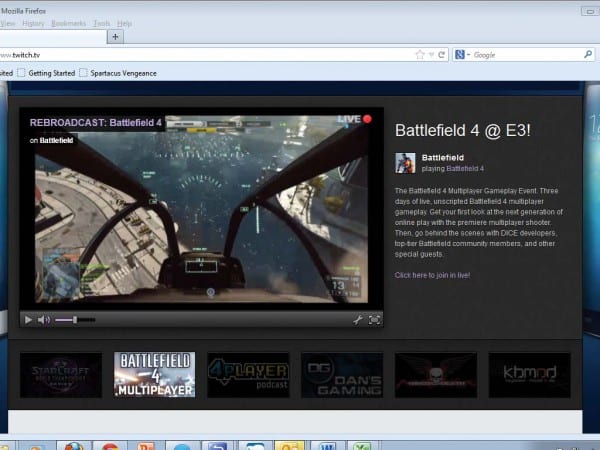Screen dimensions: 600x450
Task: Open the Spartacus Vengeance bookmark
Action: tap(118, 73)
